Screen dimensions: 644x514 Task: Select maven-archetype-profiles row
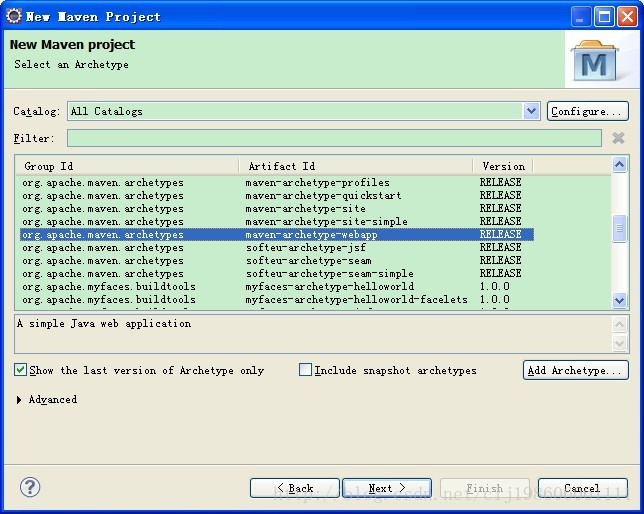pyautogui.click(x=277, y=182)
